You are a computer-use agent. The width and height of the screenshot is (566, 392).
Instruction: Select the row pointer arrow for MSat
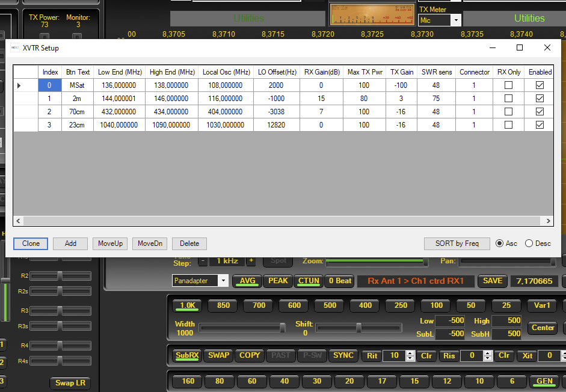click(19, 85)
